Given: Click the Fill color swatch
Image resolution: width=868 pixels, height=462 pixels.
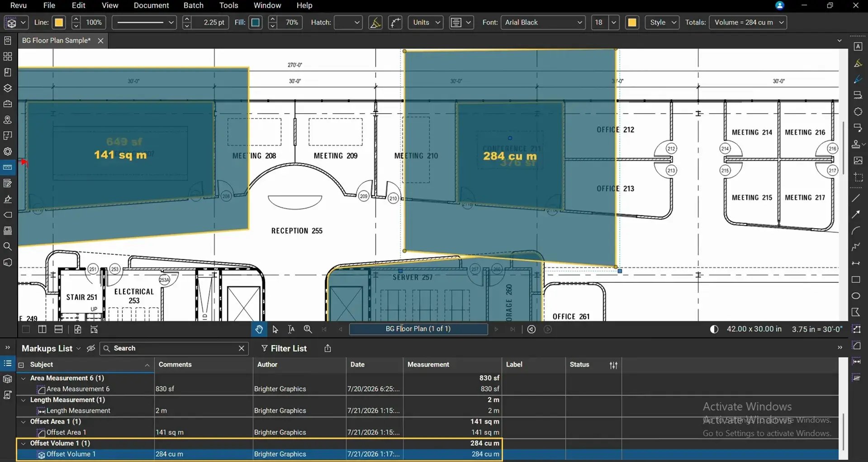Looking at the screenshot, I should click(x=256, y=23).
